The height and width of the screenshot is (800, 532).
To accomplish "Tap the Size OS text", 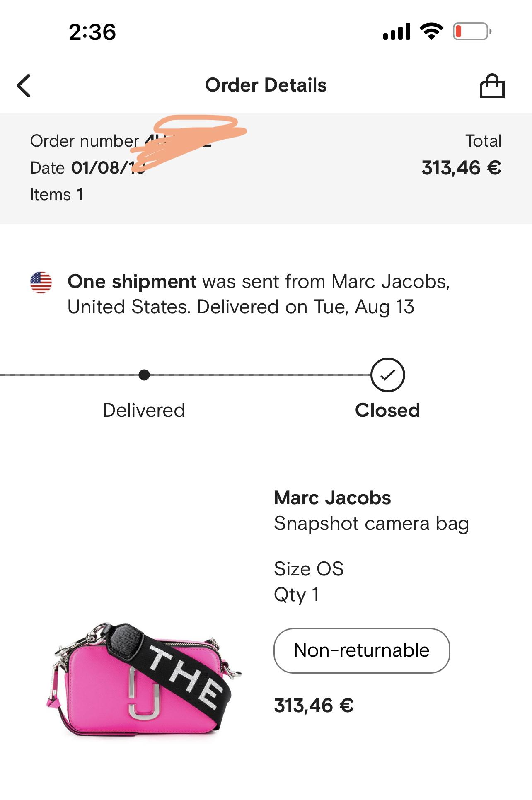I will pos(309,569).
